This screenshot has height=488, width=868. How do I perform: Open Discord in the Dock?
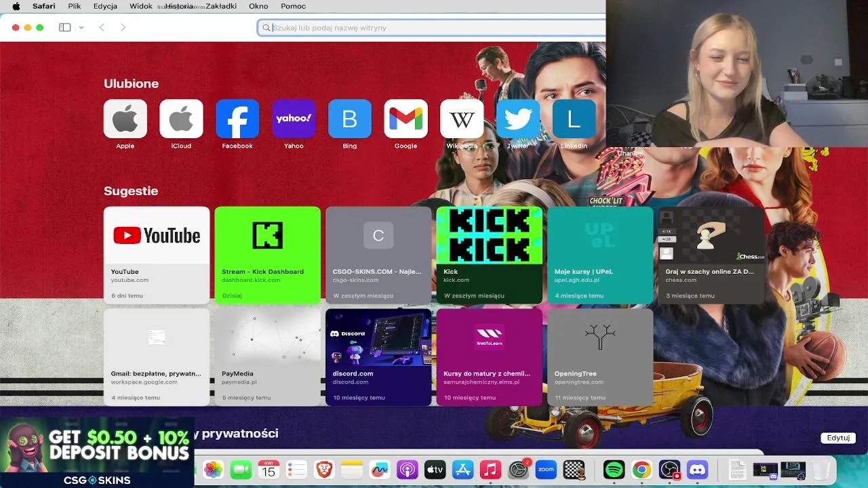click(697, 470)
